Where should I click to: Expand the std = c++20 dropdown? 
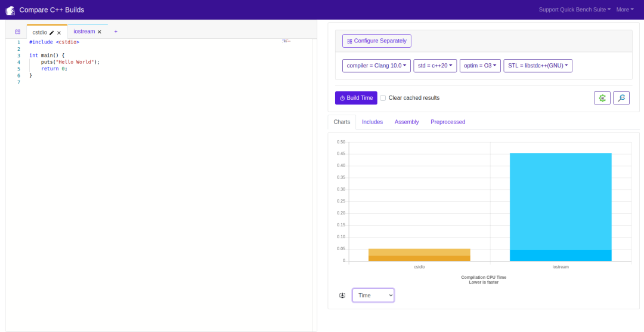pyautogui.click(x=435, y=66)
